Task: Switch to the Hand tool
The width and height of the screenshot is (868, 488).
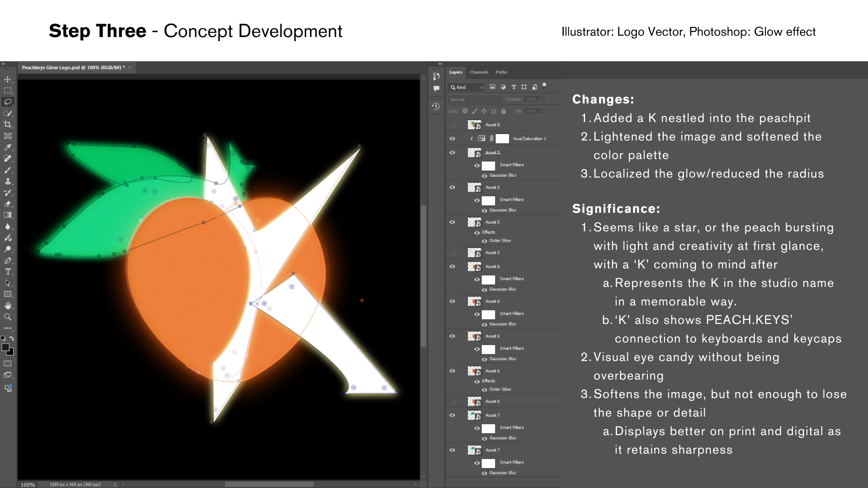Action: point(8,305)
